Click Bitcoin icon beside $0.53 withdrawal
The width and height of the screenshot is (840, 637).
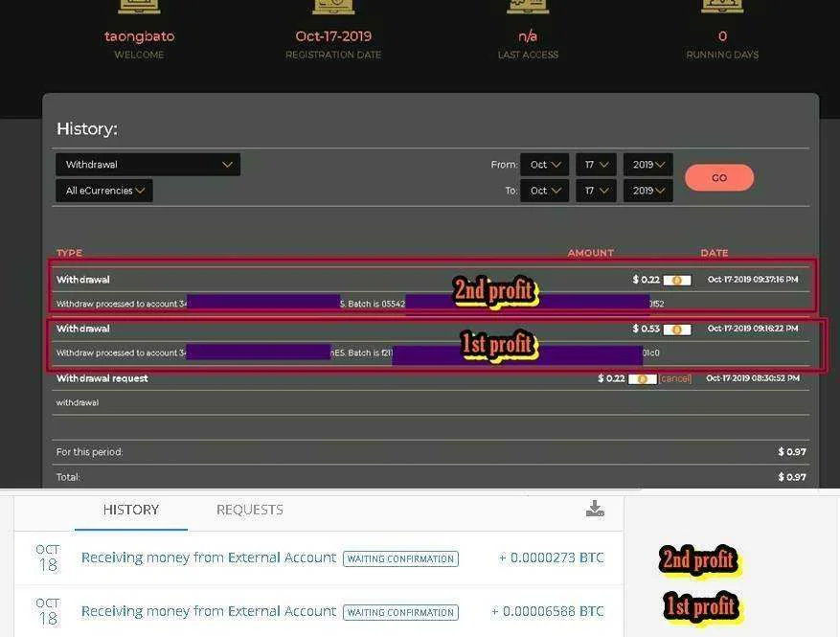[x=676, y=330]
